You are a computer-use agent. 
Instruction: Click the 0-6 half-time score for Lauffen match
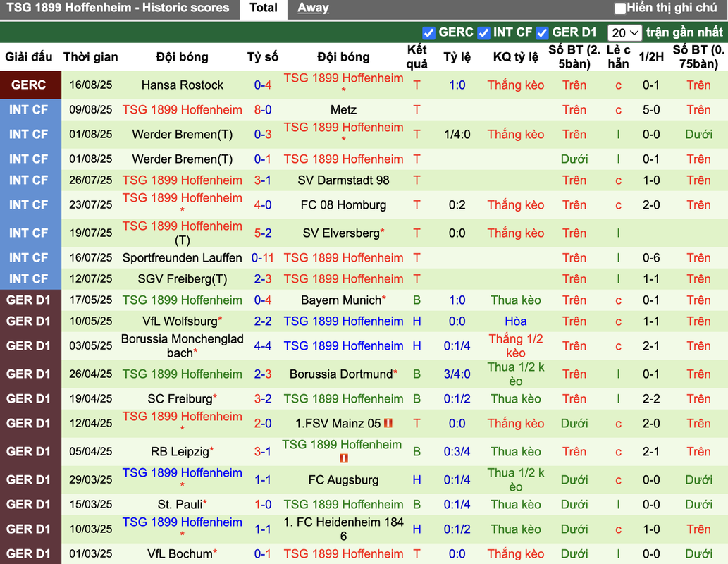[x=651, y=258]
